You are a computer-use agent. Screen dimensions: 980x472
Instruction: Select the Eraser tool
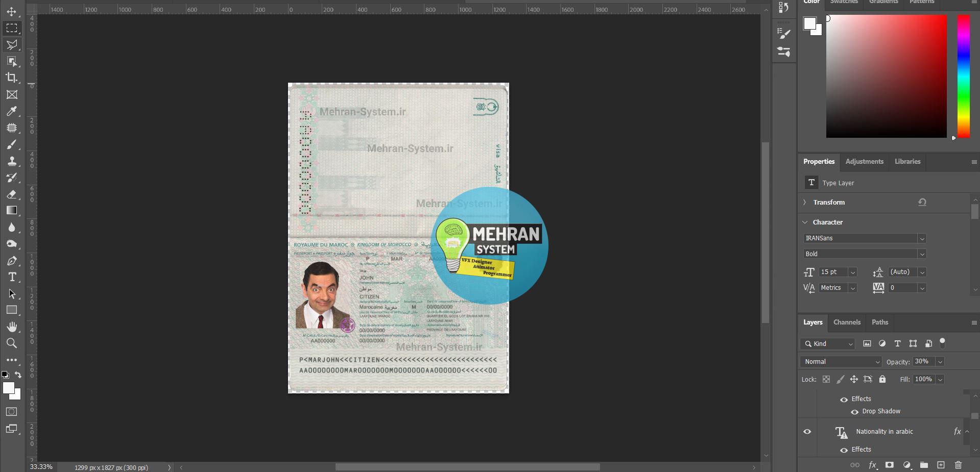[x=11, y=194]
